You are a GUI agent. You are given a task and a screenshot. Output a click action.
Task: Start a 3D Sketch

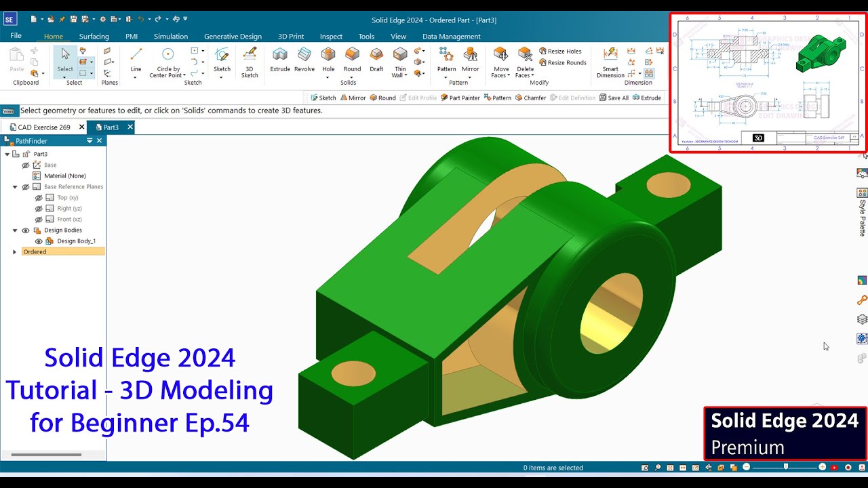click(x=250, y=62)
